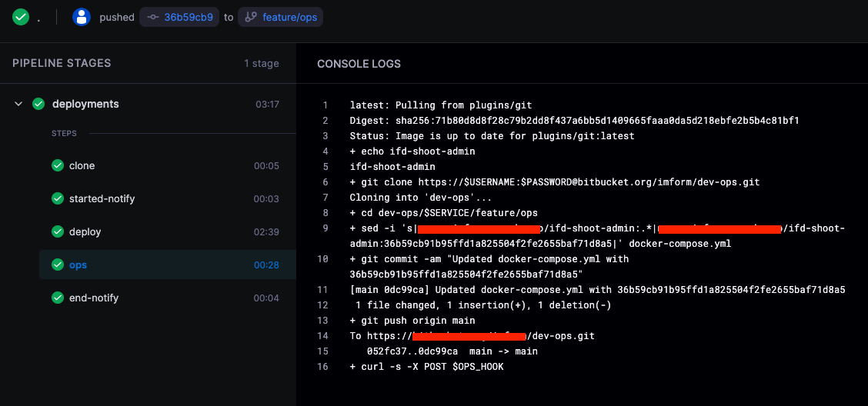Click the deployments stage name
The height and width of the screenshot is (406, 868).
pyautogui.click(x=85, y=104)
